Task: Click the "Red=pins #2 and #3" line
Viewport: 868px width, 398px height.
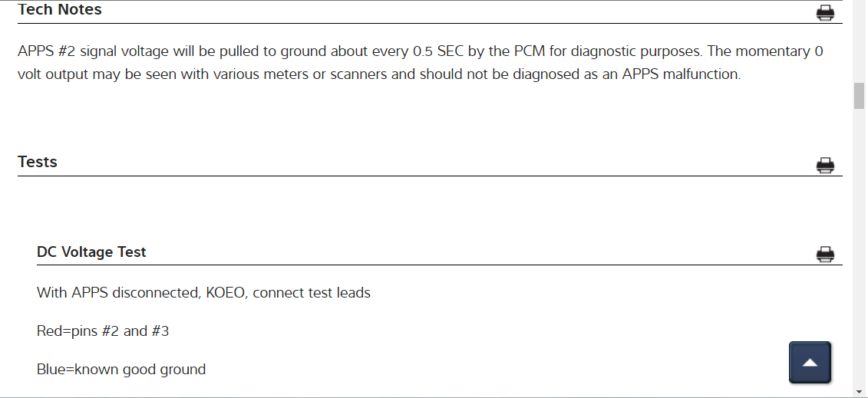Action: 103,331
